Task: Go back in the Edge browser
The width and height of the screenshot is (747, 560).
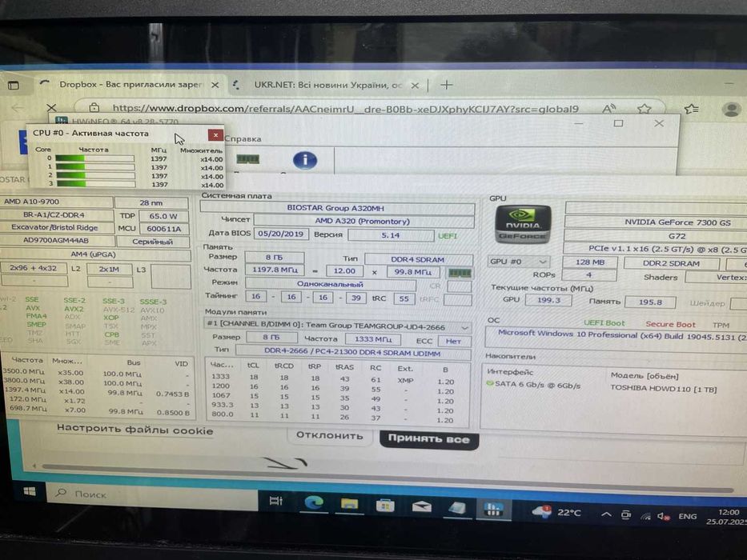Action: click(x=17, y=108)
